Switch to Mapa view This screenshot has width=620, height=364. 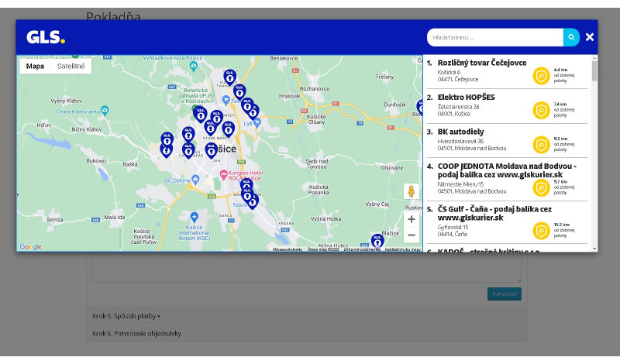pyautogui.click(x=35, y=66)
